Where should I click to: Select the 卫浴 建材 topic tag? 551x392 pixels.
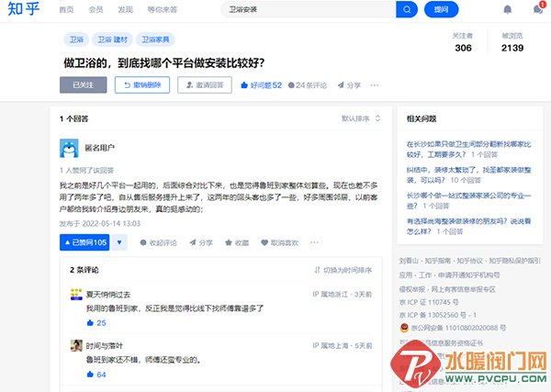coord(112,39)
